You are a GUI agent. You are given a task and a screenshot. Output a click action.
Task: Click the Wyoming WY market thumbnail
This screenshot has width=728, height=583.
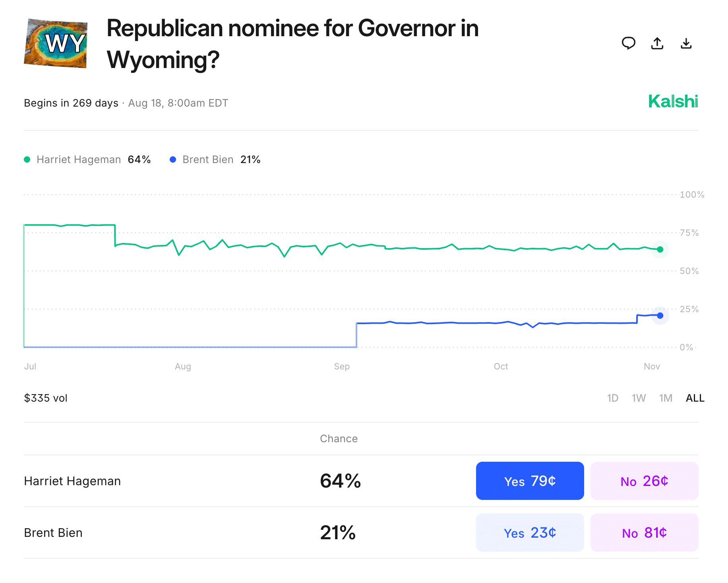tap(56, 43)
